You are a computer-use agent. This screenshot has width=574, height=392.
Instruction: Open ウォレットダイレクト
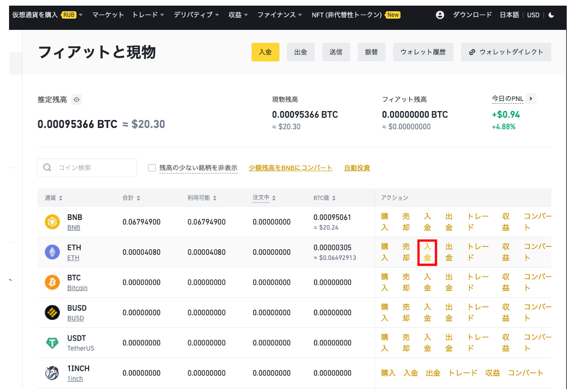(506, 52)
